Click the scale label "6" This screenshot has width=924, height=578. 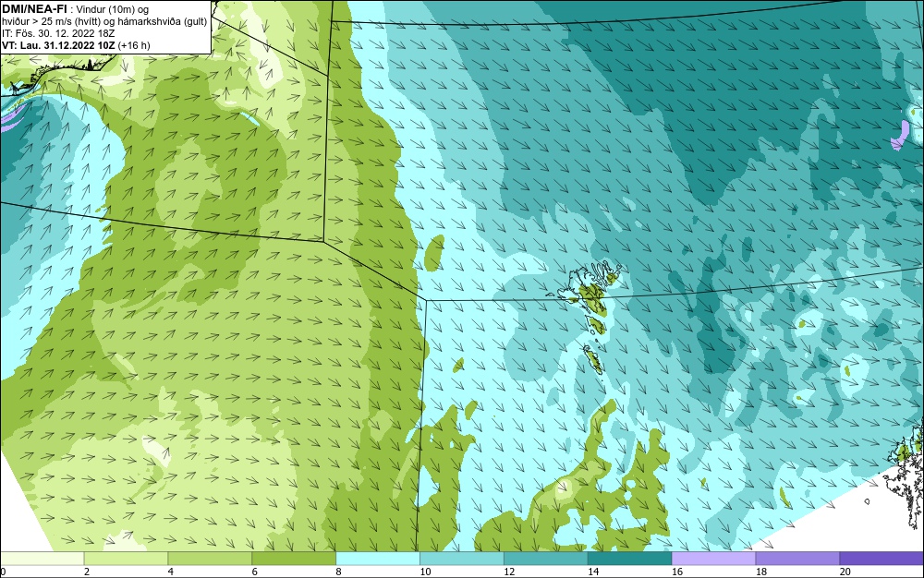click(x=254, y=572)
